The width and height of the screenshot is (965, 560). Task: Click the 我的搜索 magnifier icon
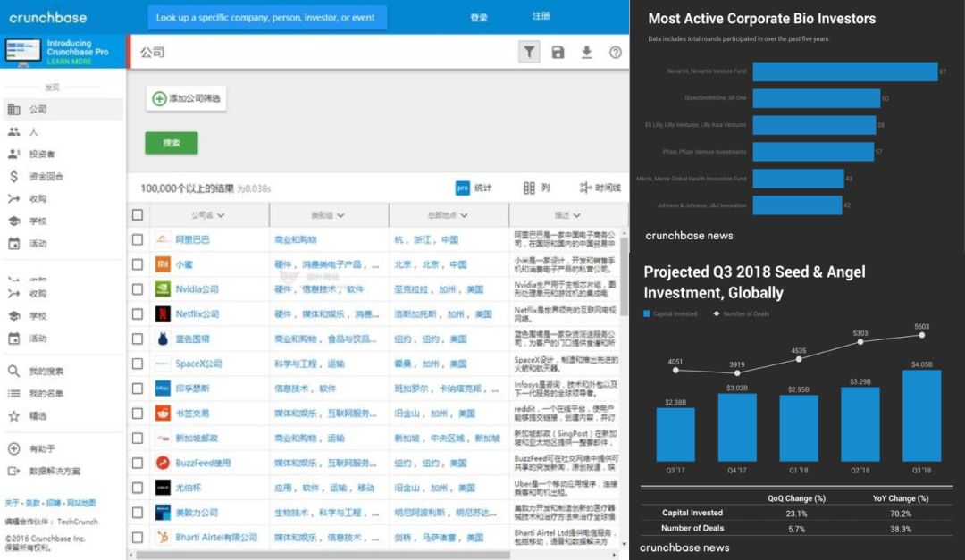click(14, 371)
